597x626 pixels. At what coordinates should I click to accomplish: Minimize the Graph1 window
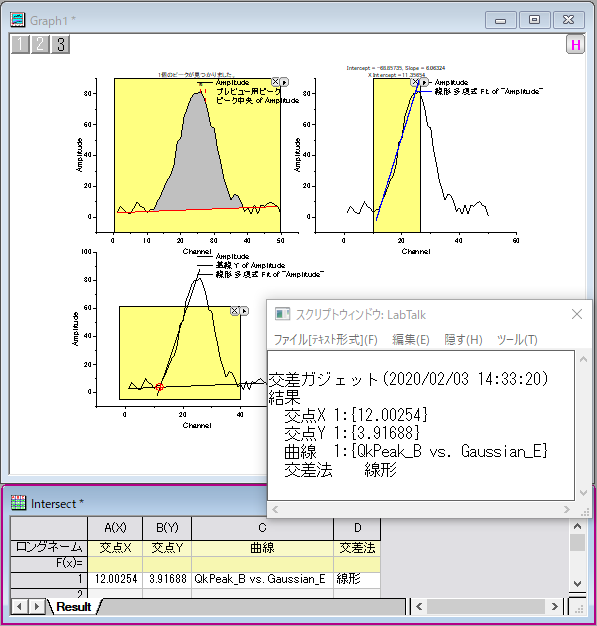click(500, 20)
